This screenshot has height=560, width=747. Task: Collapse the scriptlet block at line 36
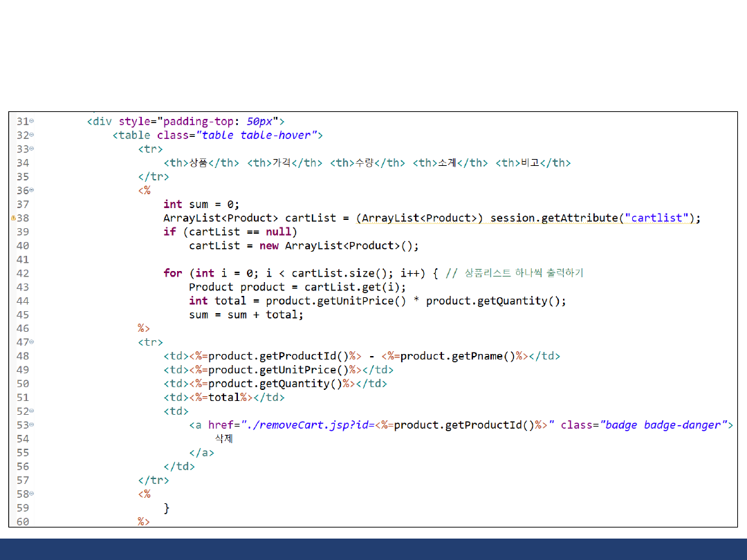[x=32, y=191]
